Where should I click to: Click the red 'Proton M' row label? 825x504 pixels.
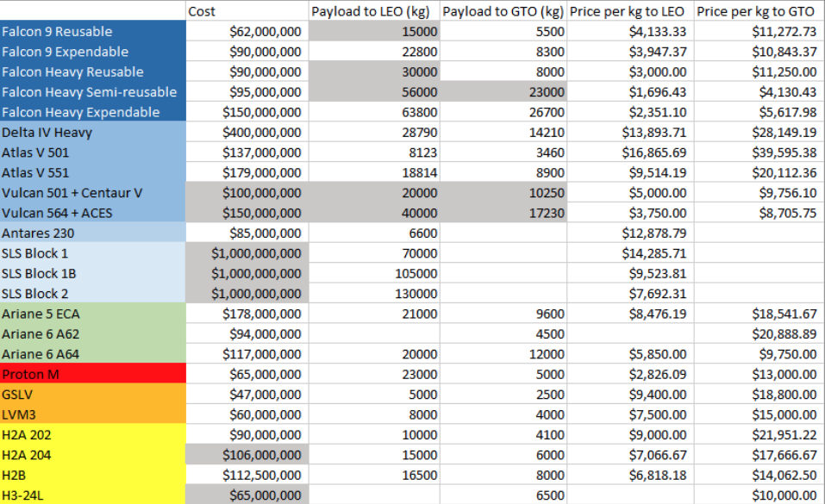click(x=93, y=374)
